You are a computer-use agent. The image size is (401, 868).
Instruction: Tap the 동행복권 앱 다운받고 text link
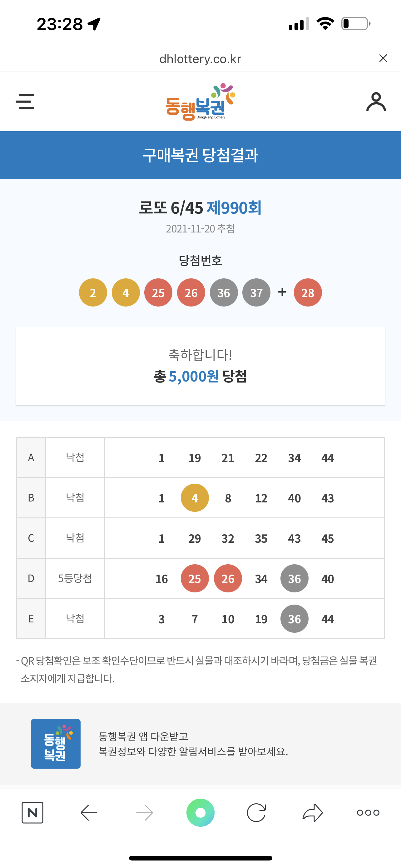click(143, 736)
